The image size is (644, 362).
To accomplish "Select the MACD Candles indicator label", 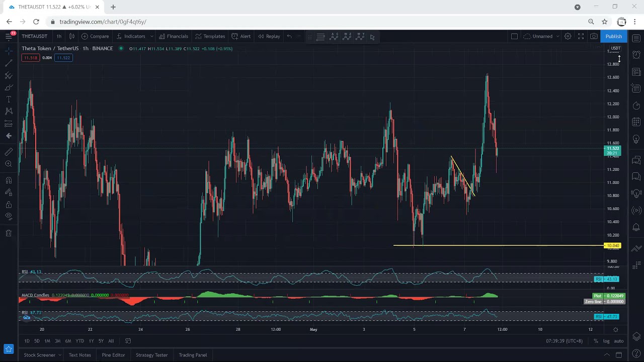I will (35, 295).
